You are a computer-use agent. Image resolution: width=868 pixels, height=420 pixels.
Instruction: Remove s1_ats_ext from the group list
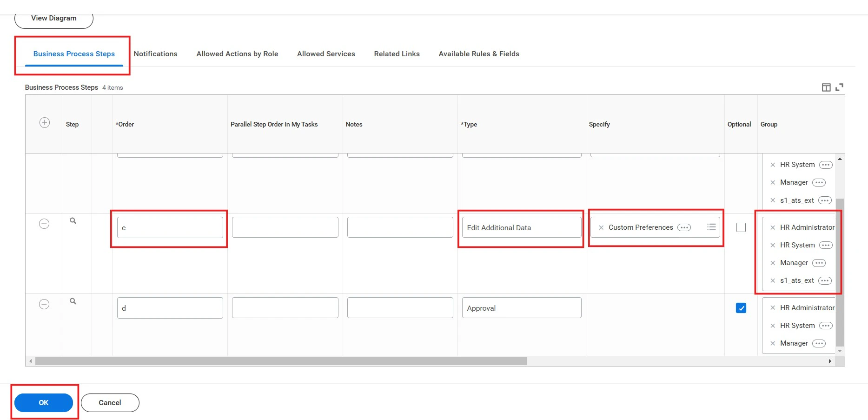tap(772, 280)
